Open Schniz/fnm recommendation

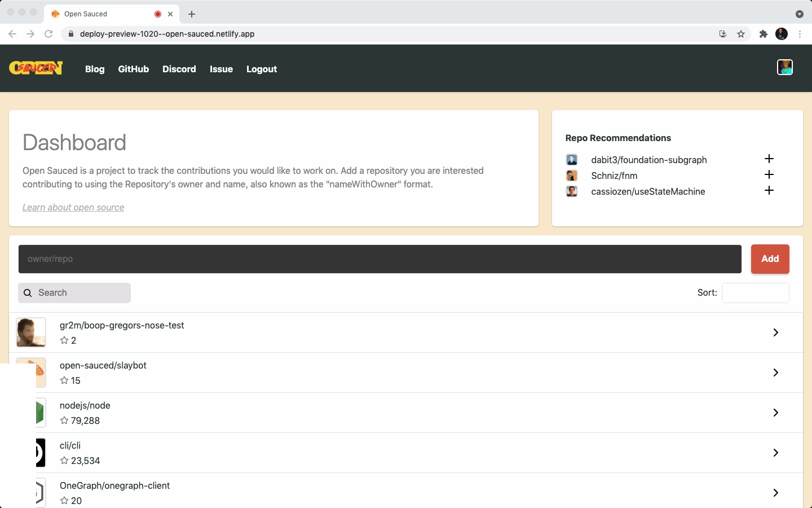click(614, 176)
